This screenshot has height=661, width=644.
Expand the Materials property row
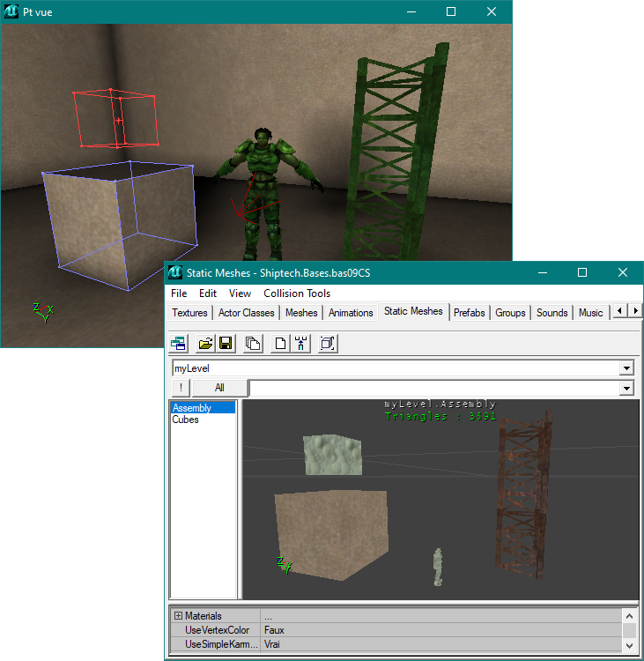pos(178,616)
